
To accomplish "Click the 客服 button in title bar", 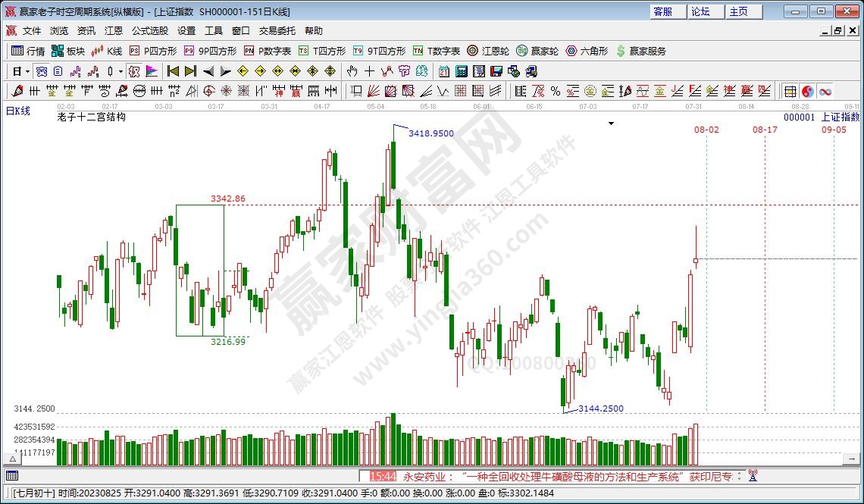I will click(663, 11).
